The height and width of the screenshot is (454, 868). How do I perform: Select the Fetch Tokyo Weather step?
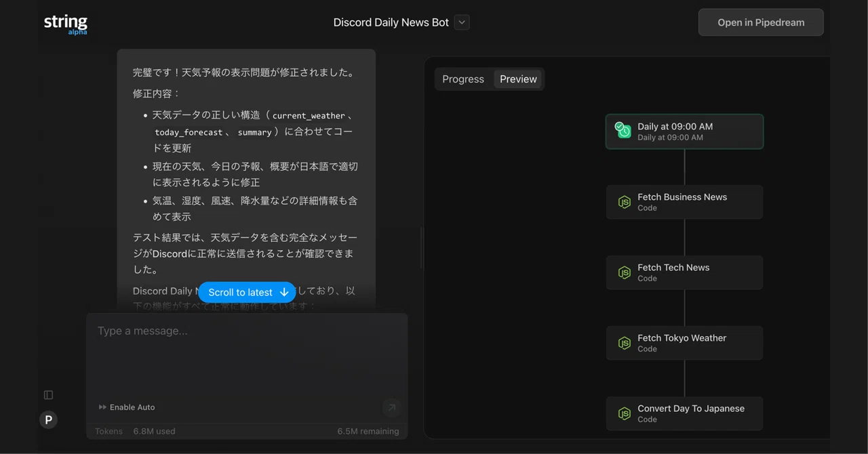click(684, 343)
